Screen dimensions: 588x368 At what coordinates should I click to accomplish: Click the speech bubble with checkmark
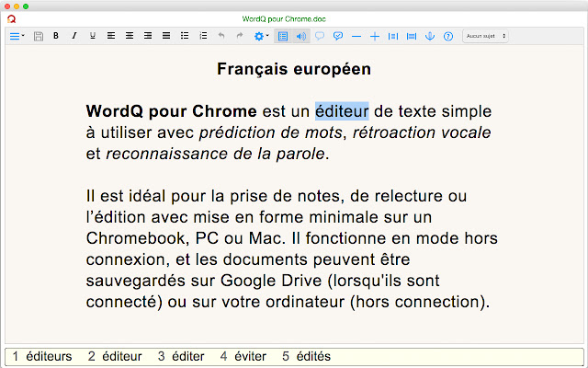pos(338,36)
